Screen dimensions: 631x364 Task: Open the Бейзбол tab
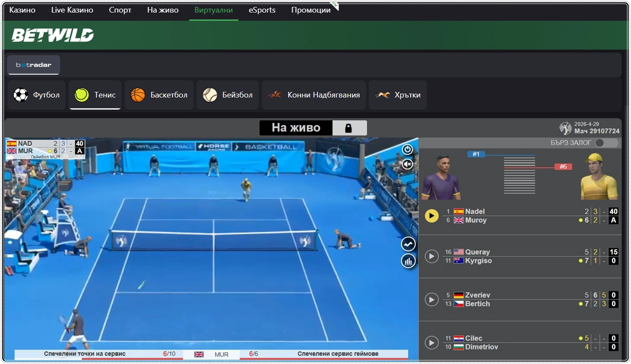coord(228,95)
